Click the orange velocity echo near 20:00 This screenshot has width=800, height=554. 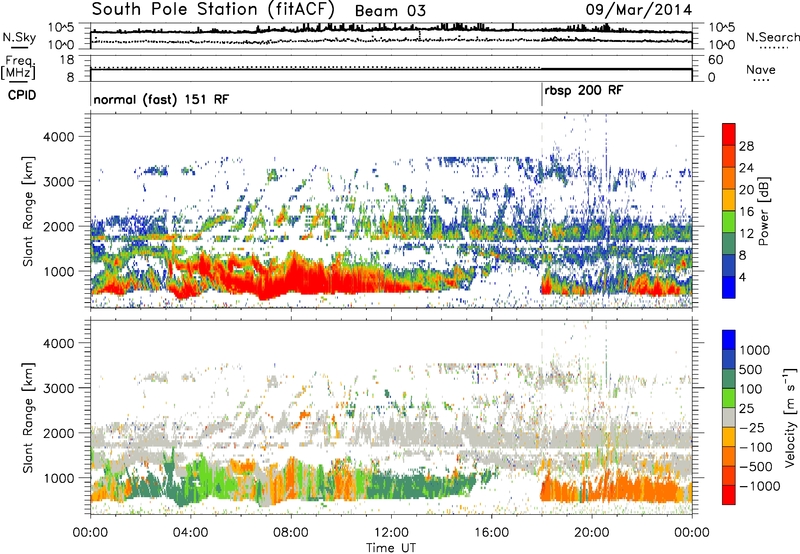click(612, 490)
